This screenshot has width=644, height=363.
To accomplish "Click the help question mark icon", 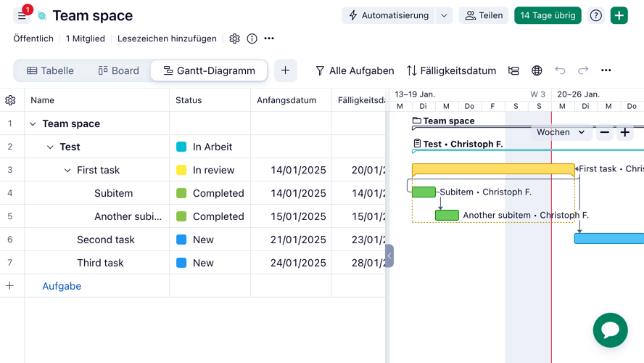I will pos(595,15).
